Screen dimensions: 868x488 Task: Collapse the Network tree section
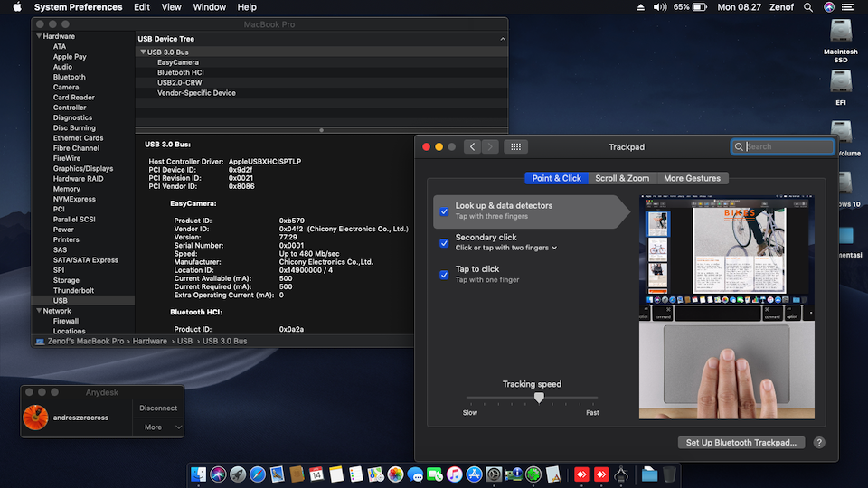(39, 311)
